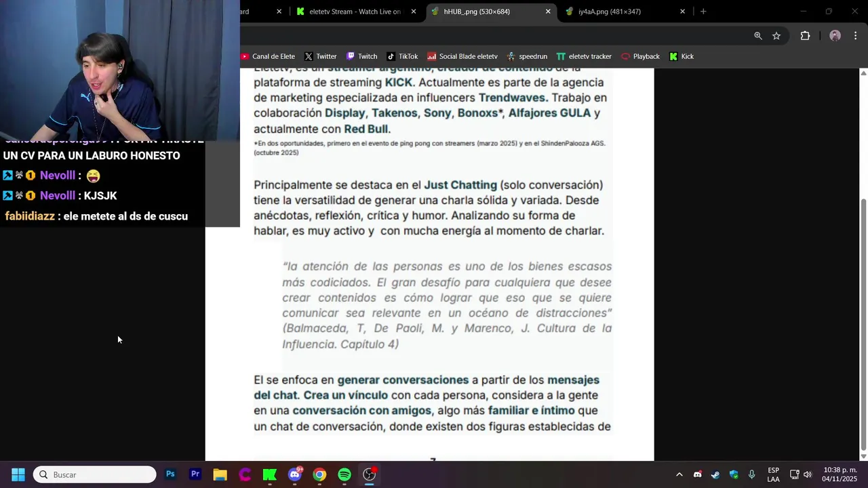The image size is (868, 488).
Task: Open the Chrome extensions puzzle icon
Action: (x=805, y=36)
